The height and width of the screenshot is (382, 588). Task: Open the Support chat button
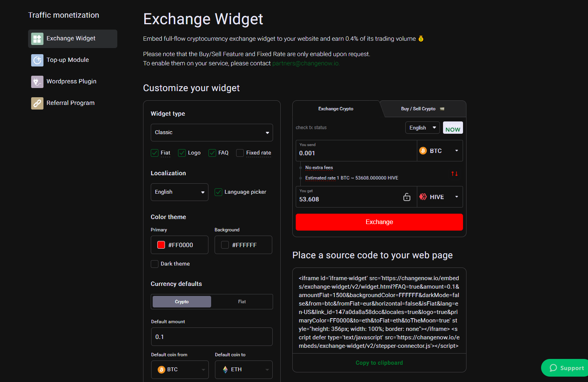[565, 368]
